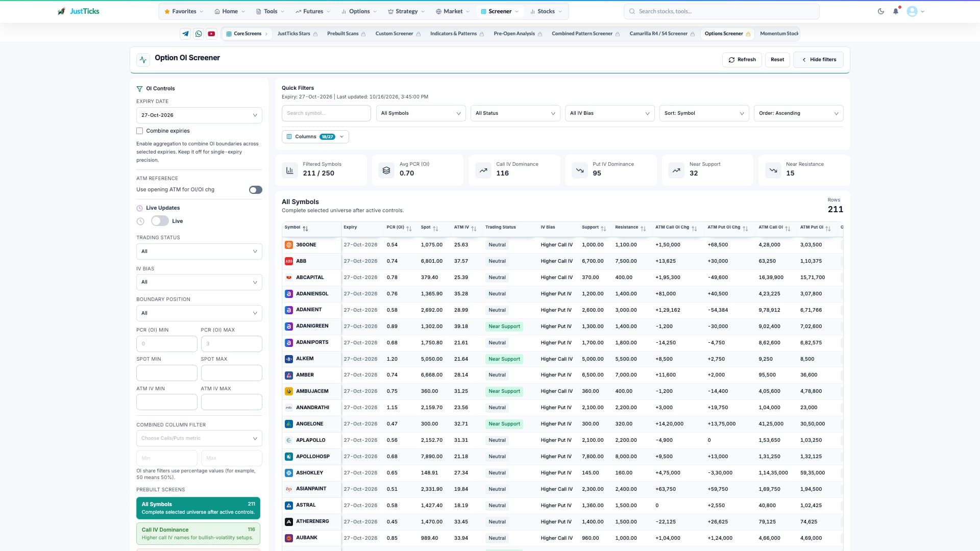
Task: Switch to Prebuilt Scans tab
Action: point(346,34)
